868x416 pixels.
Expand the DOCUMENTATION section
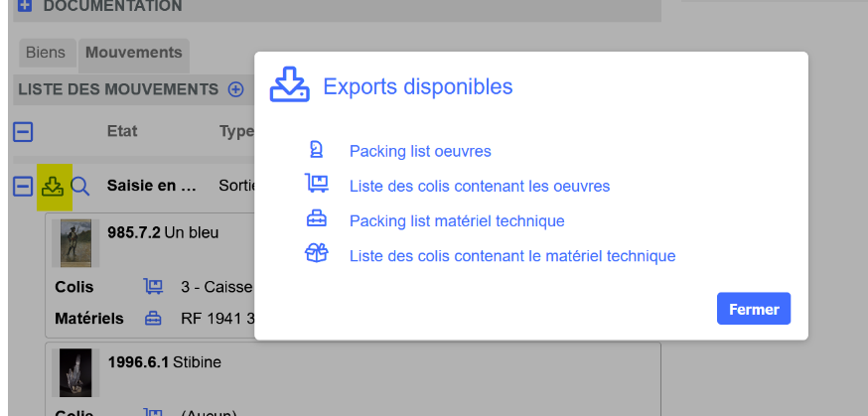pyautogui.click(x=24, y=6)
